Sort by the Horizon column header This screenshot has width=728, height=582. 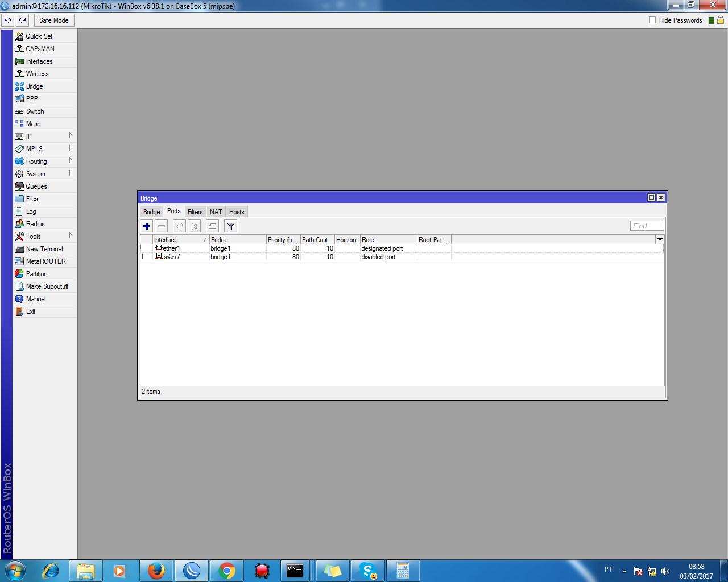[x=348, y=240]
